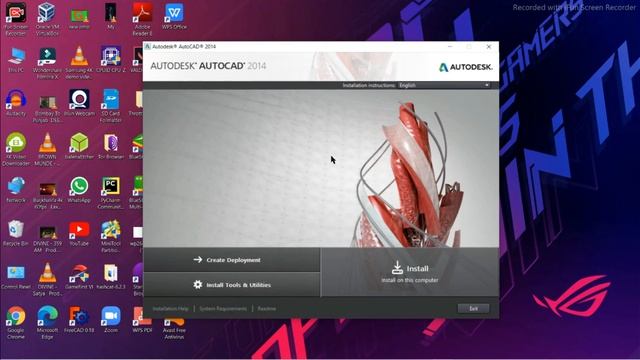Viewport: 640px width, 360px height.
Task: Select the GameFirst VI desktop icon
Action: tap(79, 276)
